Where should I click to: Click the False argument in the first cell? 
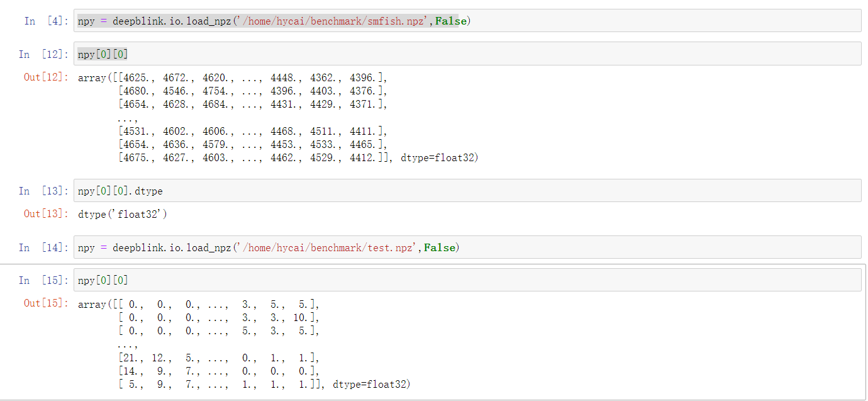pos(450,21)
